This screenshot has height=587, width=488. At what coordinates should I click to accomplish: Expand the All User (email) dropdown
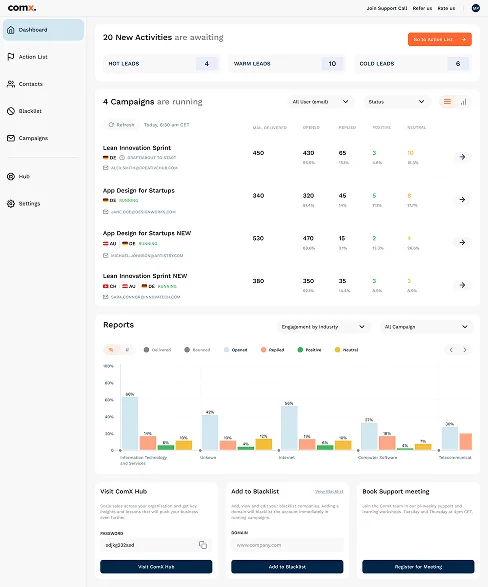[321, 102]
